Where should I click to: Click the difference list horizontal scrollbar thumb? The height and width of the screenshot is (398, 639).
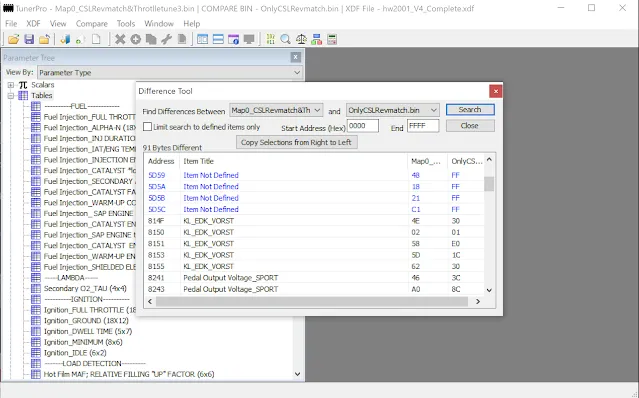312,301
